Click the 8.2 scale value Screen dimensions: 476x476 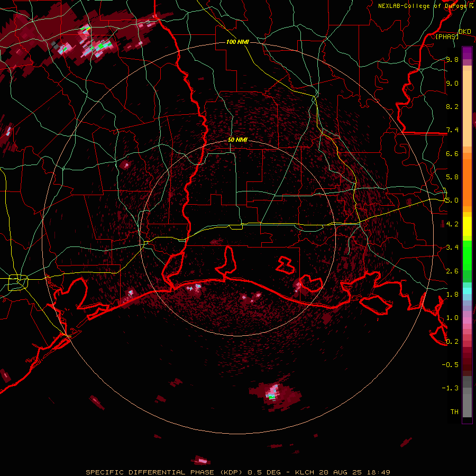[452, 106]
